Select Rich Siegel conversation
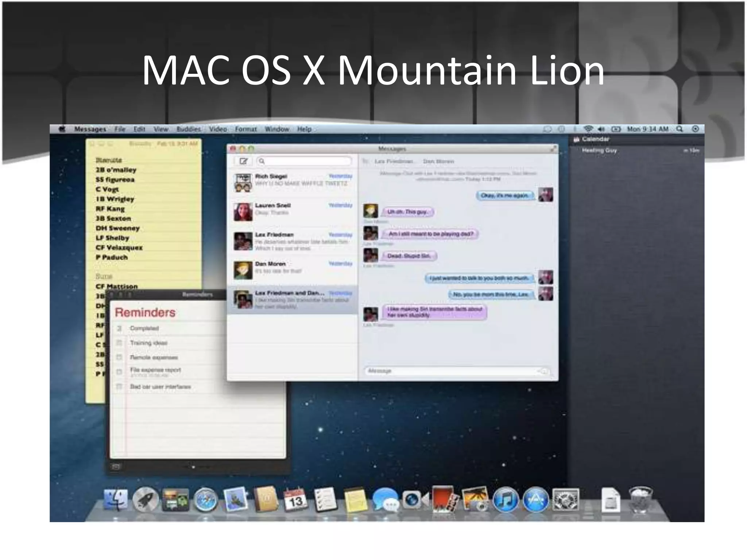 tap(293, 182)
